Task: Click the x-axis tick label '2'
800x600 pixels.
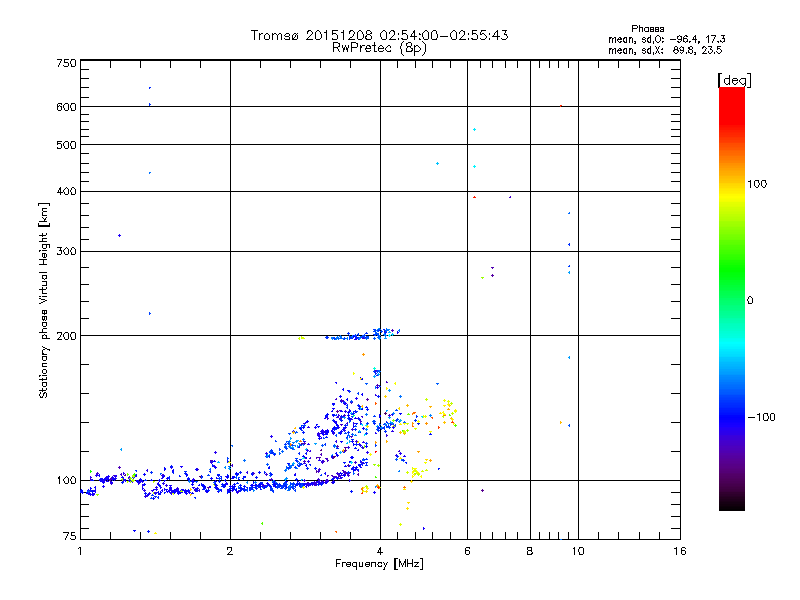Action: (x=230, y=551)
